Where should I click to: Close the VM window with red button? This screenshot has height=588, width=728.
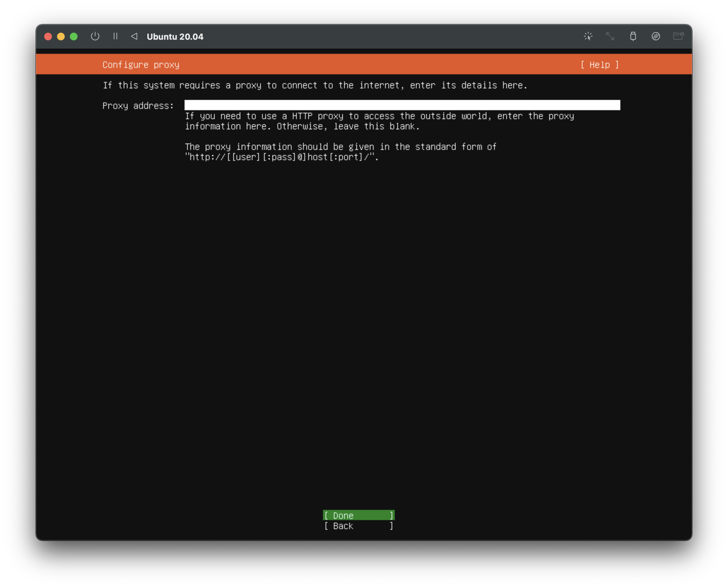click(48, 37)
